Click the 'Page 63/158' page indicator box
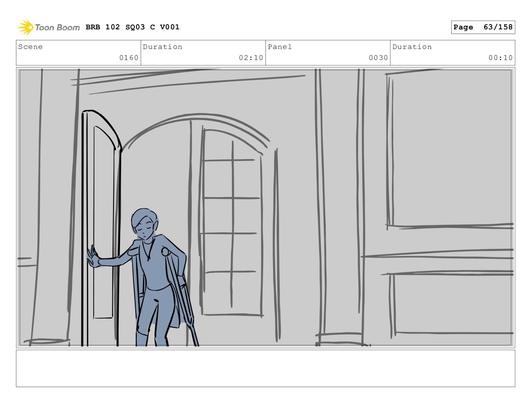The image size is (532, 411). click(483, 27)
